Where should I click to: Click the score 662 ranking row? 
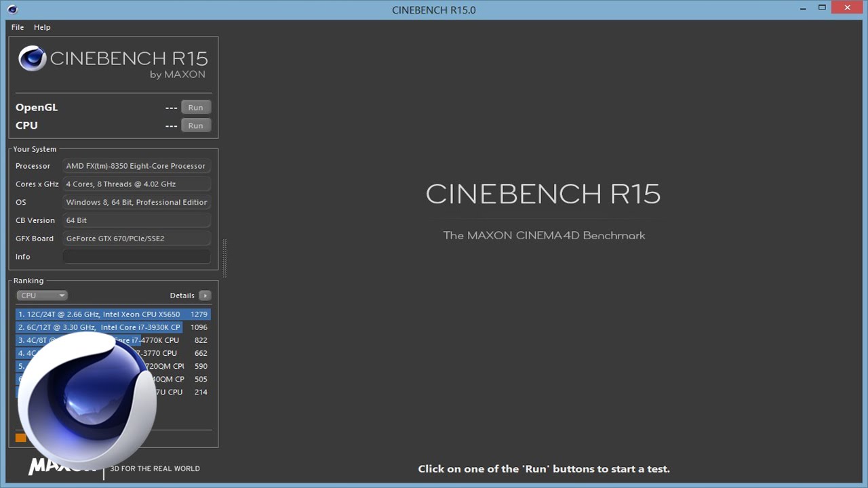[x=113, y=353]
